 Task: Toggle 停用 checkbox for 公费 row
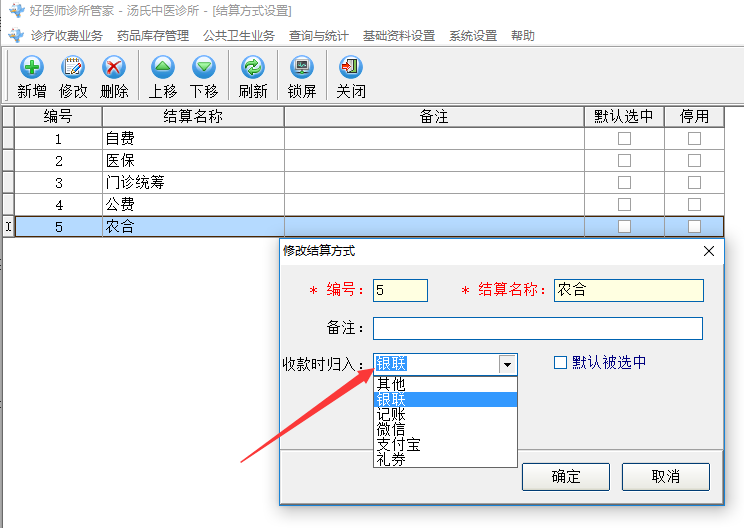(x=694, y=204)
